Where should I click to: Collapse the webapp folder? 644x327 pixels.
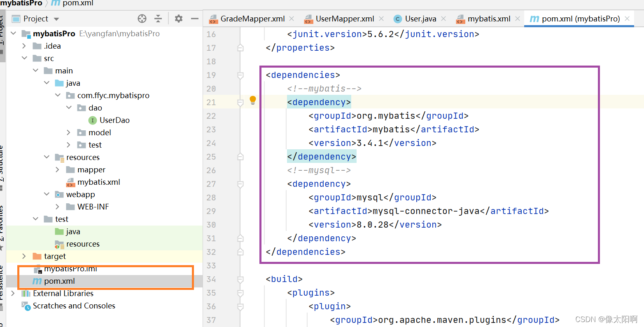tap(47, 194)
